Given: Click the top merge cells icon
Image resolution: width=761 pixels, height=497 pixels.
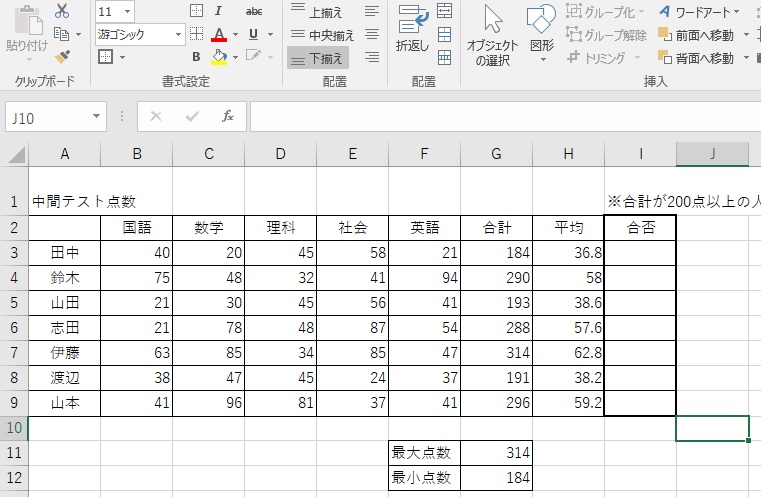Looking at the screenshot, I should (444, 11).
